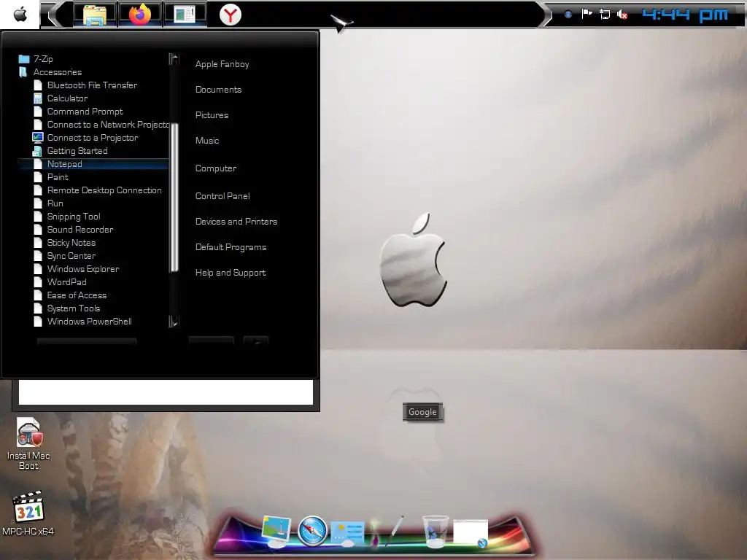This screenshot has height=560, width=747.
Task: Launch Sticky Notes
Action: pyautogui.click(x=71, y=242)
